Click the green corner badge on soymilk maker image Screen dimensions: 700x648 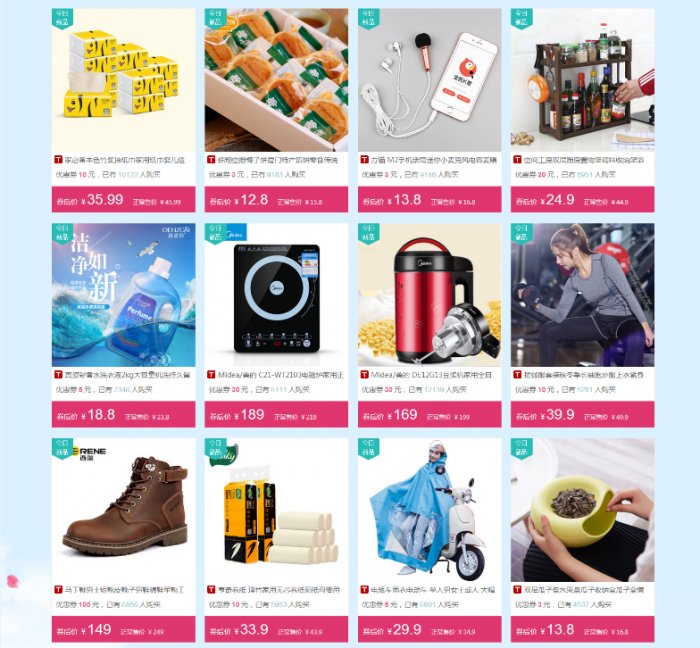(x=368, y=233)
